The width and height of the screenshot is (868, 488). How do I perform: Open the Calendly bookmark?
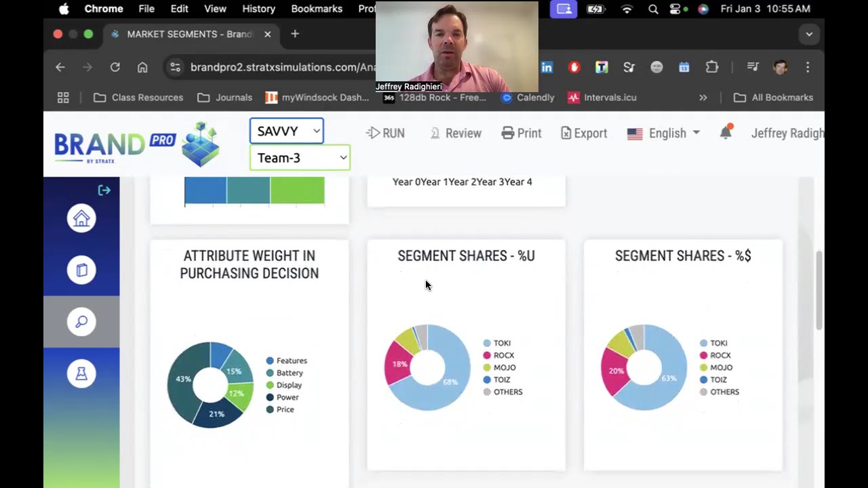click(x=528, y=98)
